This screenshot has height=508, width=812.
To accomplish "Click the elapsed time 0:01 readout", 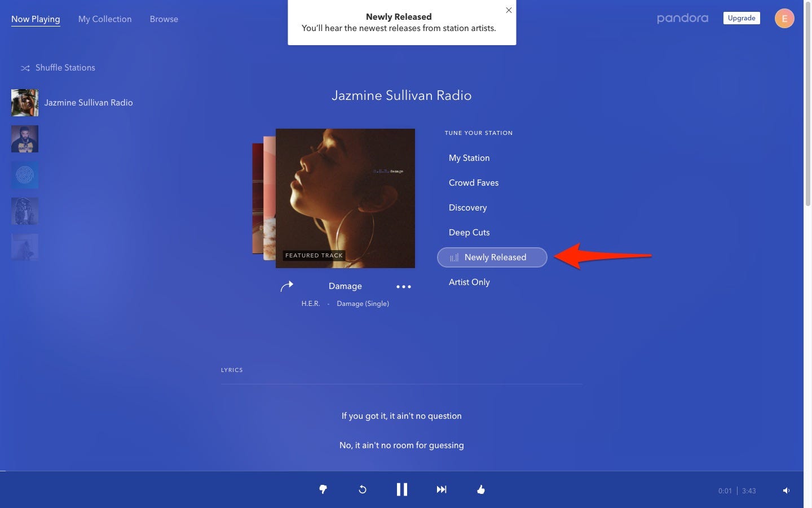I will [x=725, y=491].
